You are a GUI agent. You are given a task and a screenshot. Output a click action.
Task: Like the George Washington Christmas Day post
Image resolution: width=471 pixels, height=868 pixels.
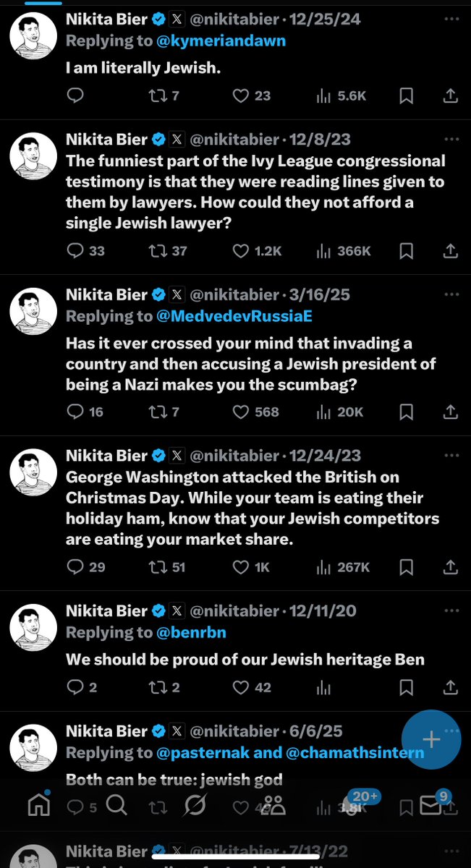pyautogui.click(x=242, y=567)
